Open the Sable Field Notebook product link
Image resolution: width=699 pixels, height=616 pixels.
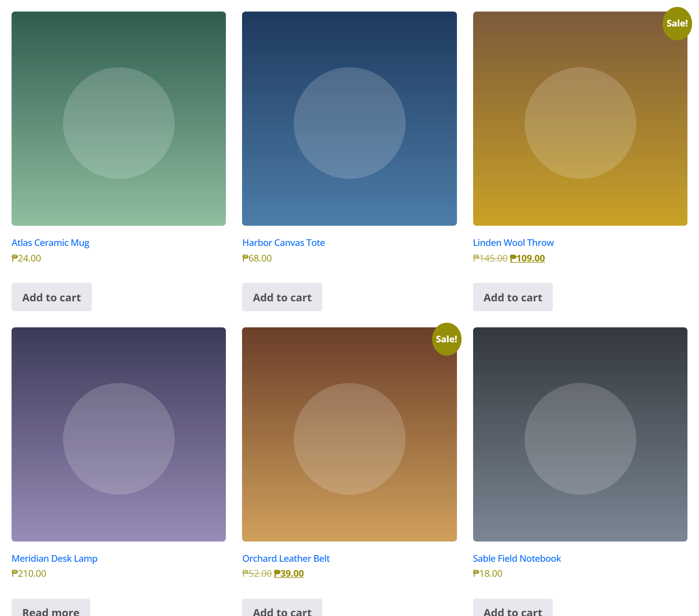517,558
